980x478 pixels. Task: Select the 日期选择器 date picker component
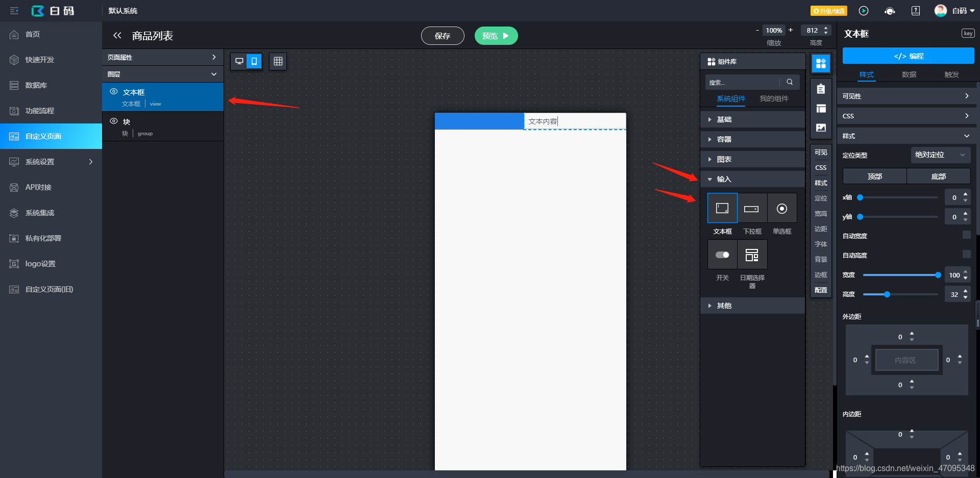(752, 255)
